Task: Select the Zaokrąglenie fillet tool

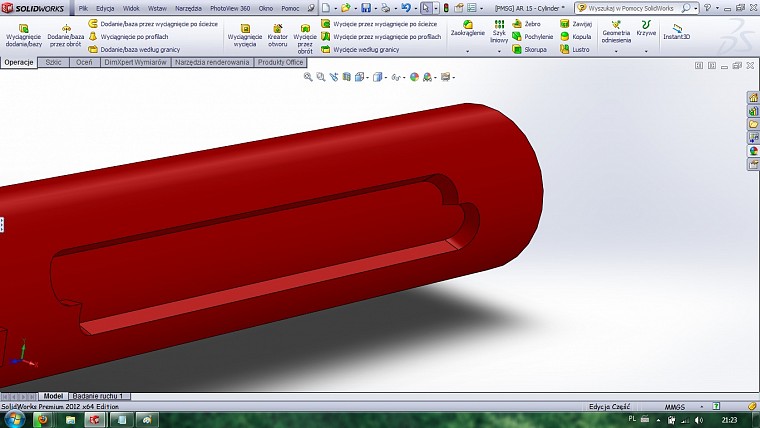Action: 468,29
